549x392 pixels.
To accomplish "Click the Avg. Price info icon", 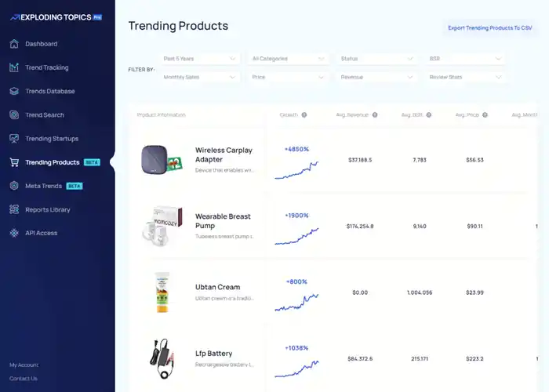I will (485, 114).
